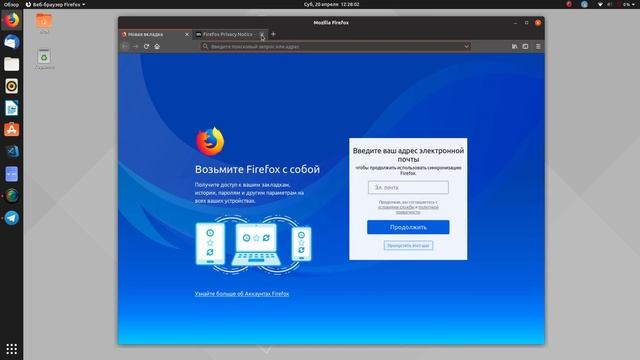The height and width of the screenshot is (360, 640).
Task: Show the sidebars toolbar icon
Action: click(525, 47)
